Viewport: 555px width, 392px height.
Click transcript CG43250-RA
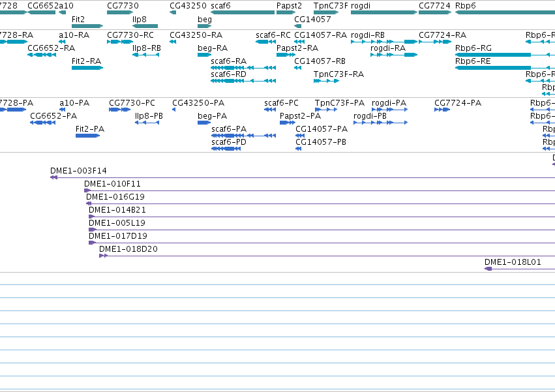(x=173, y=42)
